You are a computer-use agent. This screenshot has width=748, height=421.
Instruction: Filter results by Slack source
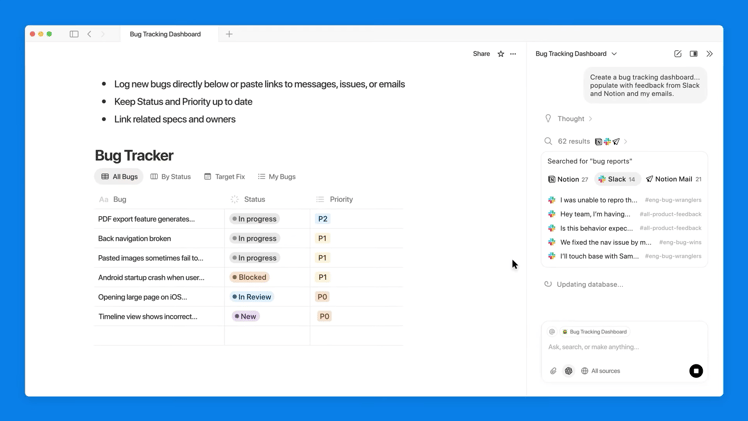coord(617,179)
